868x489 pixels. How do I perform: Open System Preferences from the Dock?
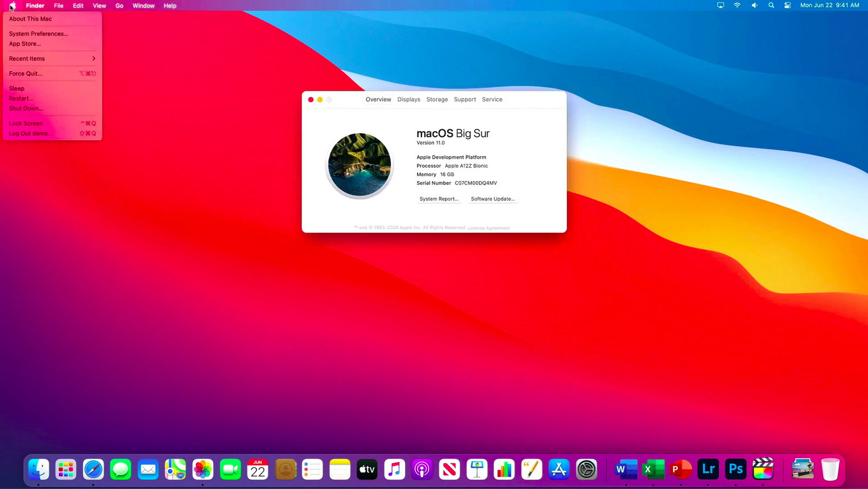[586, 469]
